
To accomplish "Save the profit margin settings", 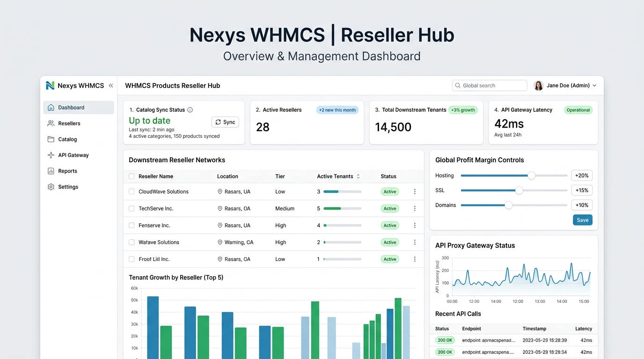I will pos(582,220).
